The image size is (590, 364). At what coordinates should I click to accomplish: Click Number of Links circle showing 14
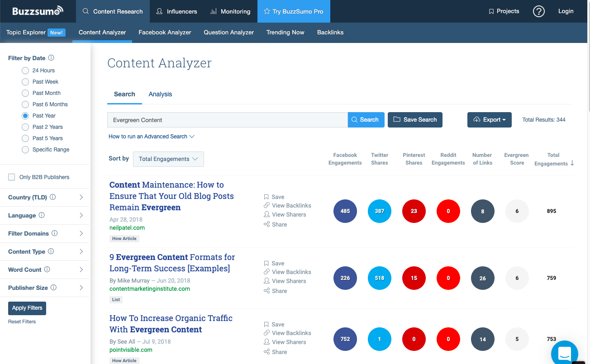pyautogui.click(x=483, y=339)
